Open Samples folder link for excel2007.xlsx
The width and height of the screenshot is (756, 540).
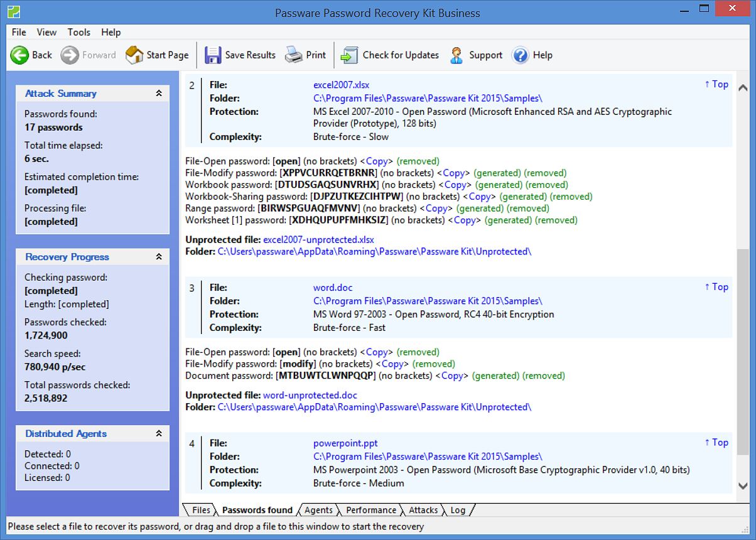coord(428,98)
